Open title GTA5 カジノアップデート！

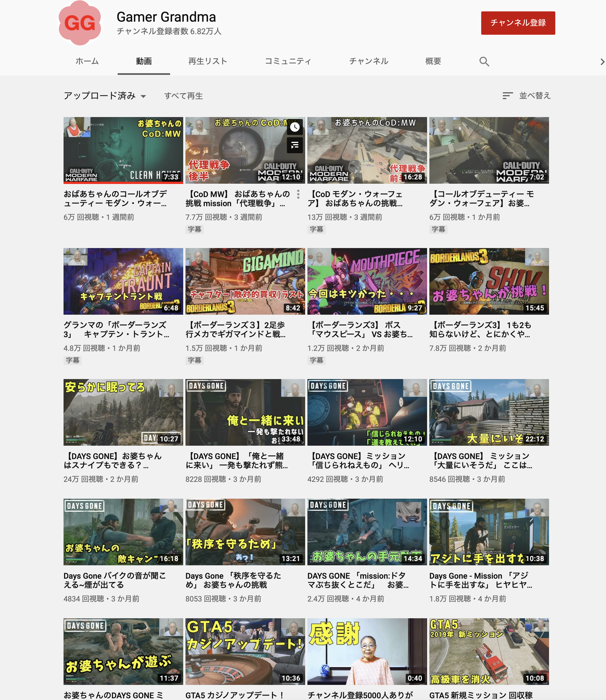pos(235,695)
